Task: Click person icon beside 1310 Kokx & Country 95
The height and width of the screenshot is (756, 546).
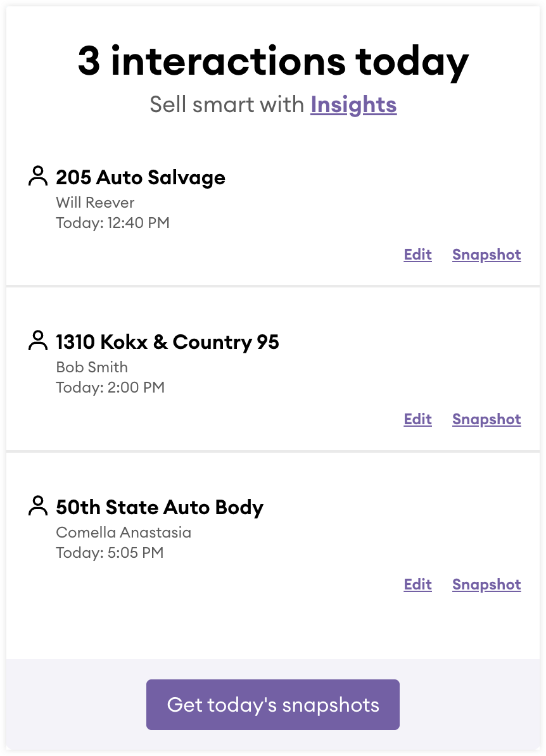Action: click(38, 341)
